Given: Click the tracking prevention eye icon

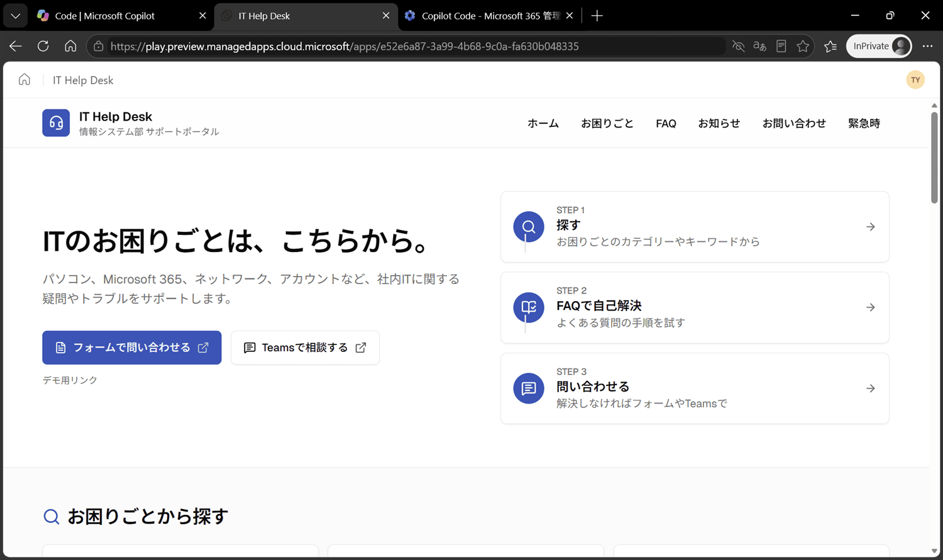Looking at the screenshot, I should [x=739, y=46].
